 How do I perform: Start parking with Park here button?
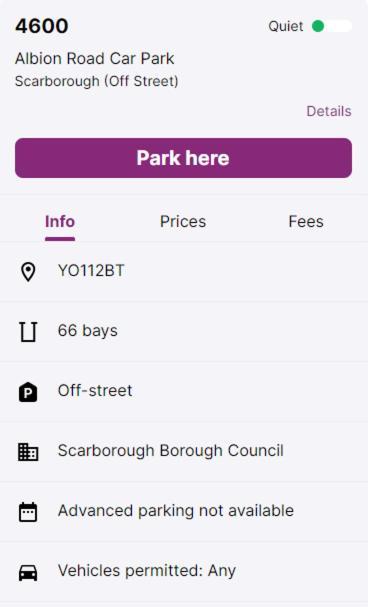coord(184,158)
